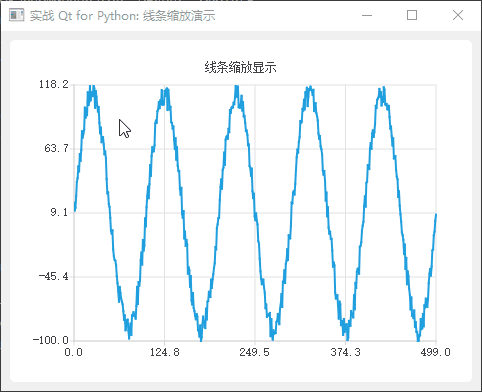This screenshot has width=482, height=392.
Task: Close the line zoom demo window
Action: point(458,15)
